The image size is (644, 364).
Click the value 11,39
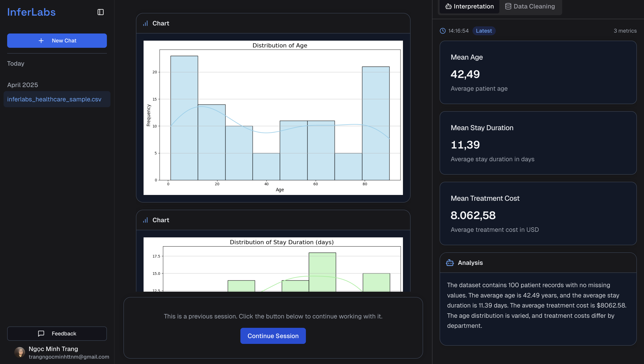[x=465, y=145]
